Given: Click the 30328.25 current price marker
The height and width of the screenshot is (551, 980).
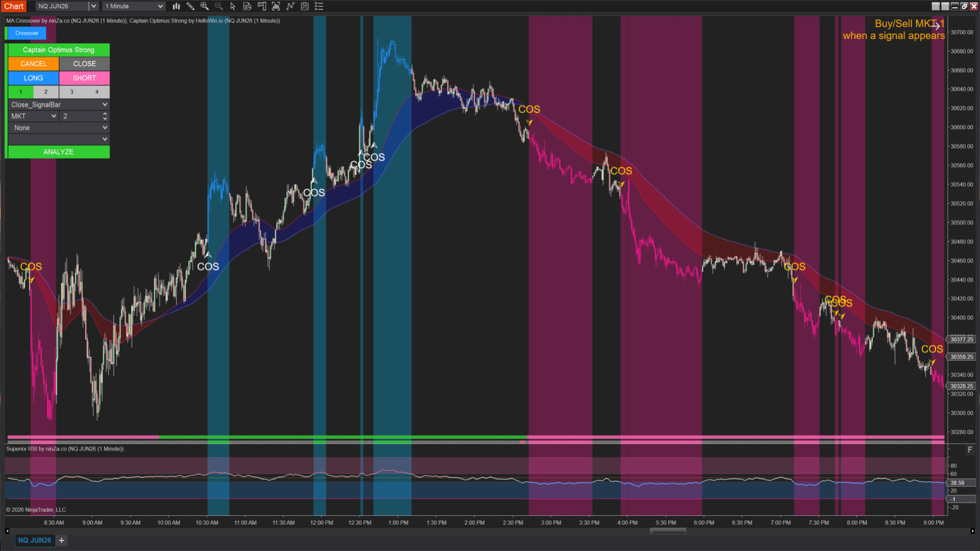Looking at the screenshot, I should point(962,386).
